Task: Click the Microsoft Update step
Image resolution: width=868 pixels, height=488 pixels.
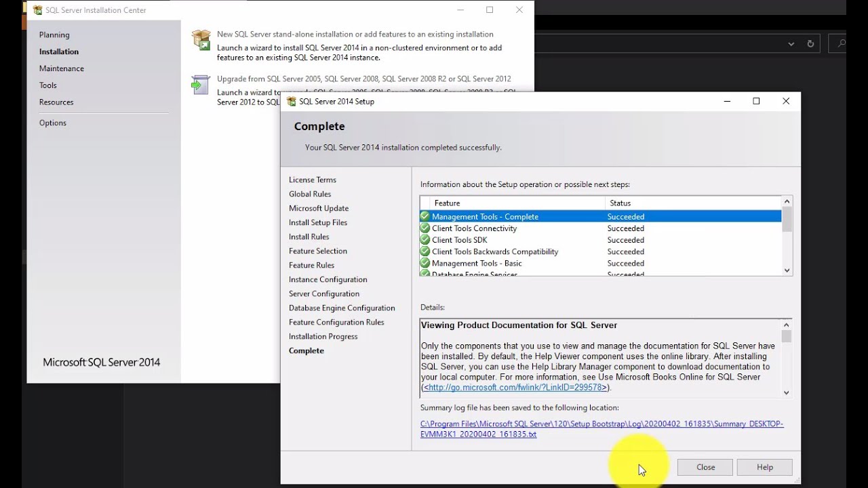Action: coord(319,208)
